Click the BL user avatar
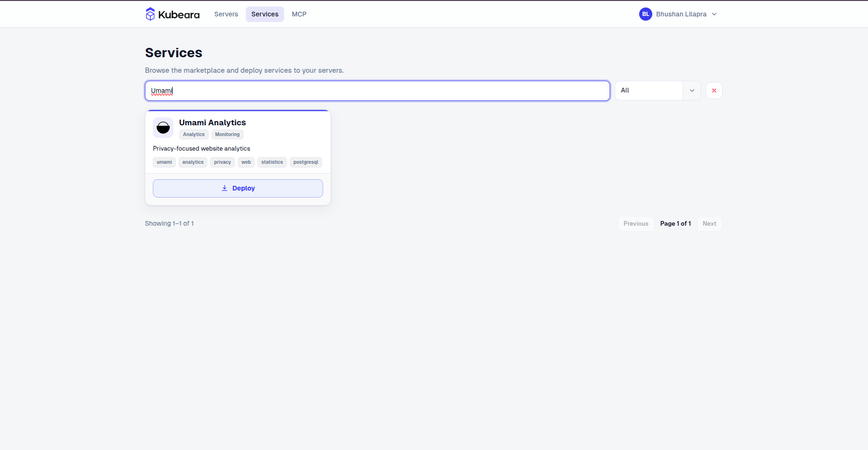The width and height of the screenshot is (868, 450). coord(646,14)
